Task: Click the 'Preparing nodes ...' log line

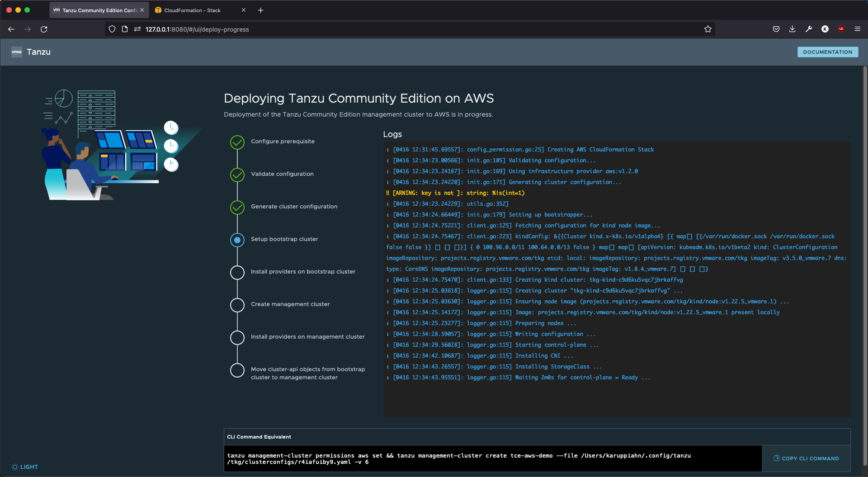Action: pyautogui.click(x=481, y=323)
